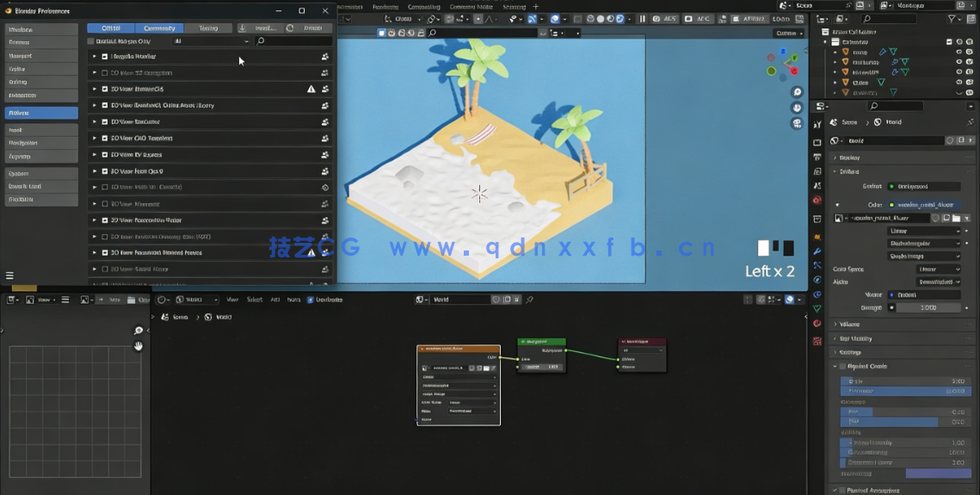Open the green Object Data properties tab
Viewport: 980px width, 495px height.
(817, 309)
